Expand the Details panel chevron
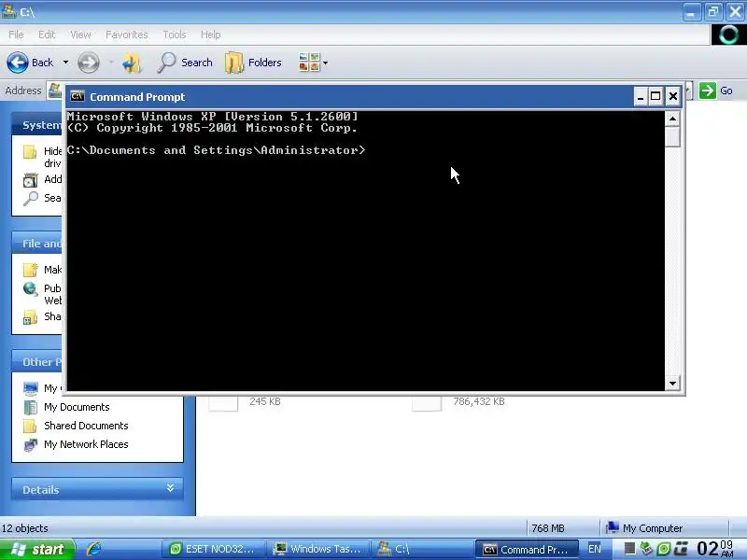 [170, 488]
